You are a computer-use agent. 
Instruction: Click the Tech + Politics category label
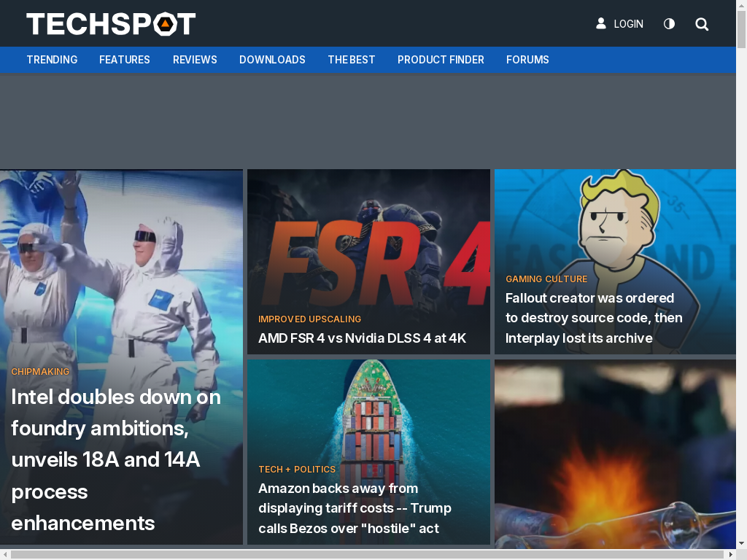[297, 469]
